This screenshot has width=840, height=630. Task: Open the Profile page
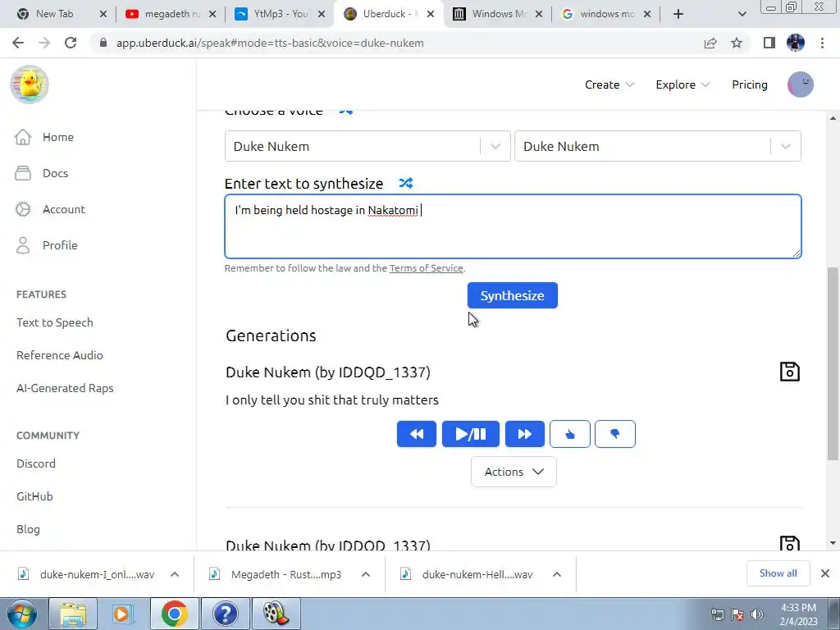(46, 244)
